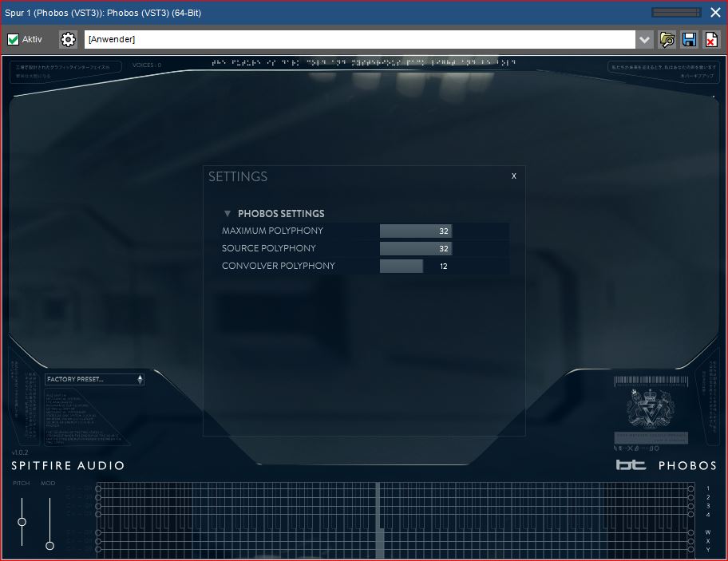Click the Source Polyphony slider bar
The image size is (728, 561).
pyautogui.click(x=416, y=248)
